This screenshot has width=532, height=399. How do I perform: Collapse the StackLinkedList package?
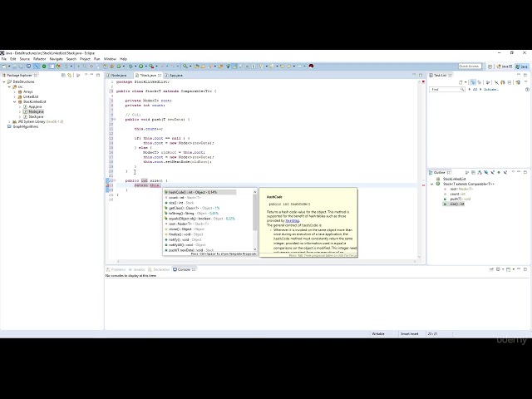[x=15, y=101]
